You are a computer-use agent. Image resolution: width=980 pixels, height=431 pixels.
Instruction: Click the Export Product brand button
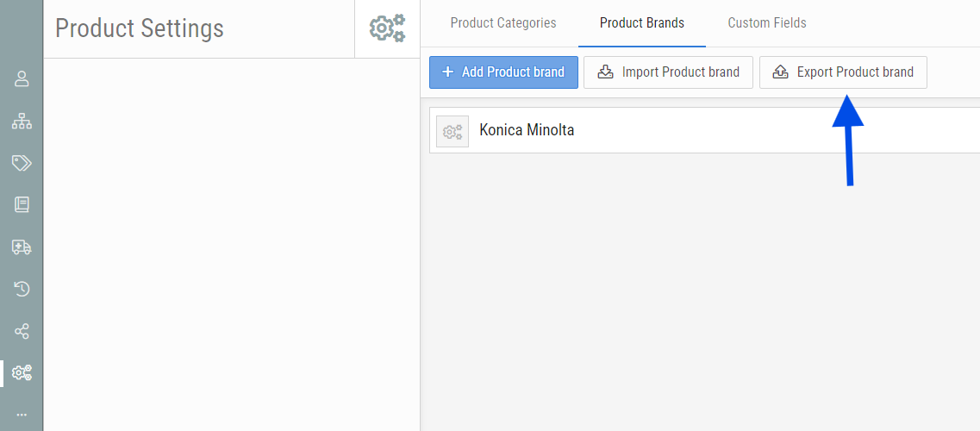coord(843,72)
